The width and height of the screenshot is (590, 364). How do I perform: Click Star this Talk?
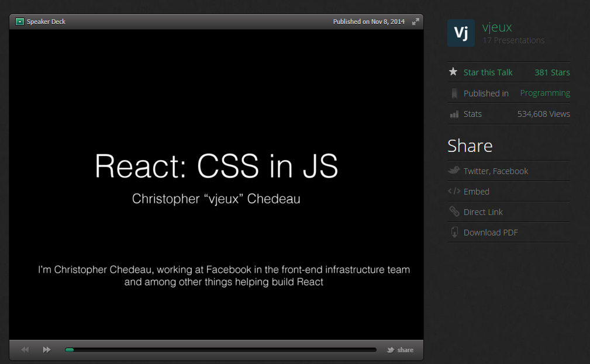(x=488, y=72)
